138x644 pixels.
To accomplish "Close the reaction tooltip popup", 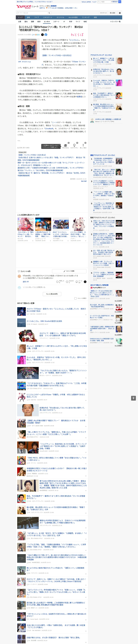I will [60, 145].
